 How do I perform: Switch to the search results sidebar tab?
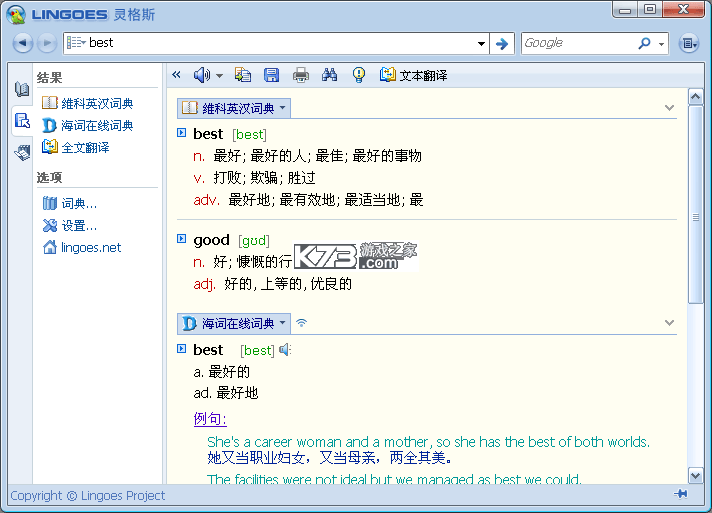[x=22, y=121]
